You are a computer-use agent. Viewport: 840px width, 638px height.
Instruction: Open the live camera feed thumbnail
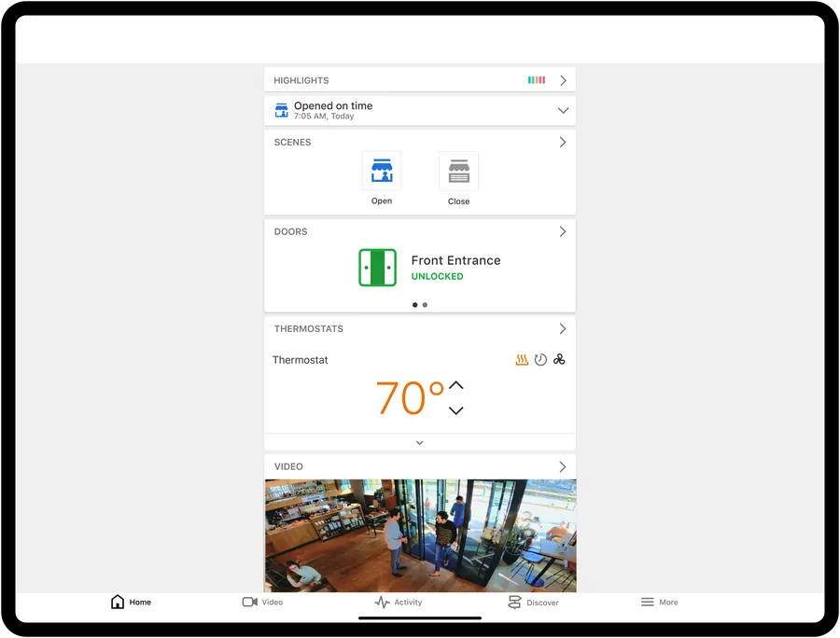[421, 535]
